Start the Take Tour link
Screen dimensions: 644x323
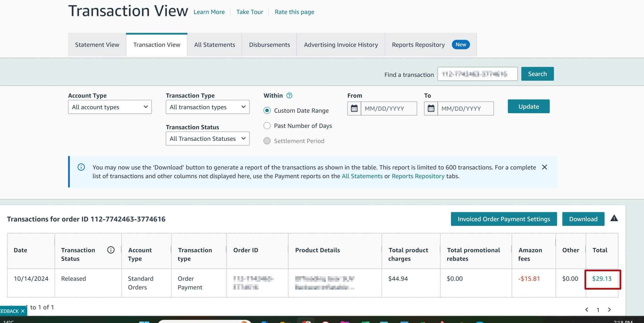point(250,12)
